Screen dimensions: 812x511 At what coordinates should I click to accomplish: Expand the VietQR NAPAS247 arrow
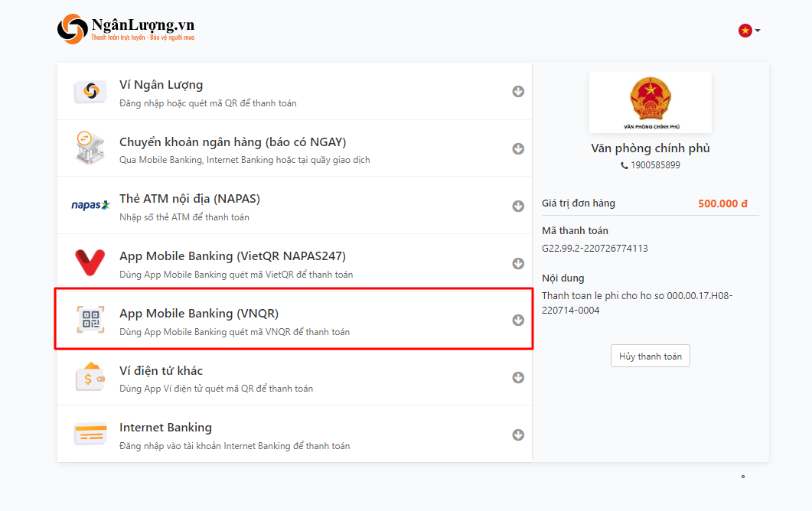click(518, 263)
